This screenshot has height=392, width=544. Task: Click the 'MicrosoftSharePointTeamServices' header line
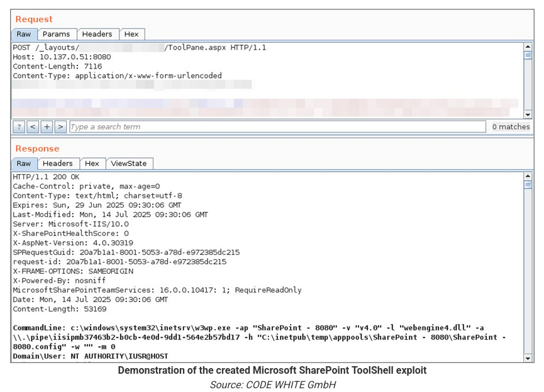coord(157,290)
